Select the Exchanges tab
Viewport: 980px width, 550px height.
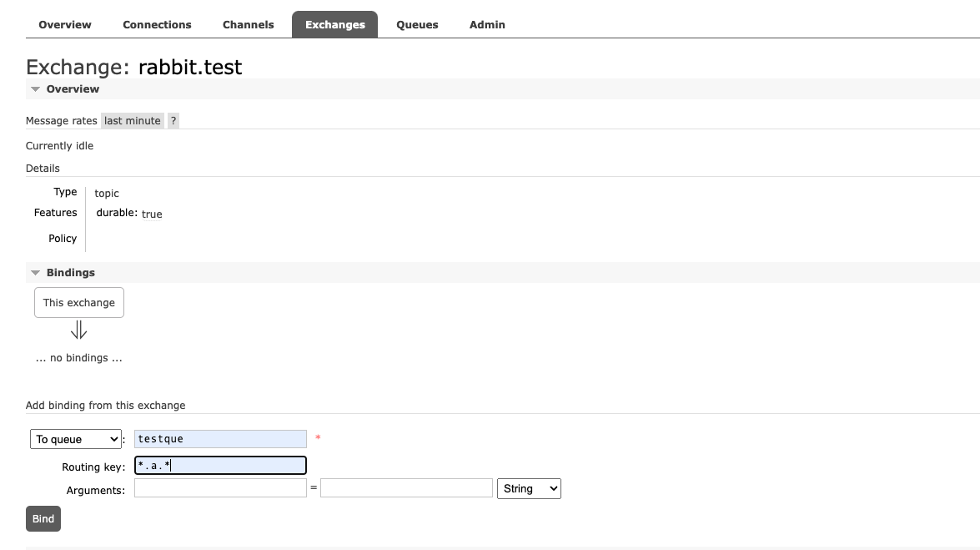tap(334, 24)
